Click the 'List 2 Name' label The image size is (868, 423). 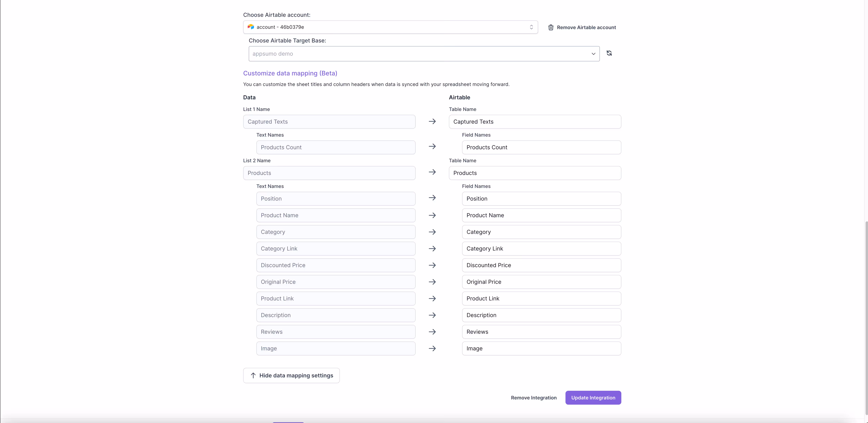(x=257, y=161)
